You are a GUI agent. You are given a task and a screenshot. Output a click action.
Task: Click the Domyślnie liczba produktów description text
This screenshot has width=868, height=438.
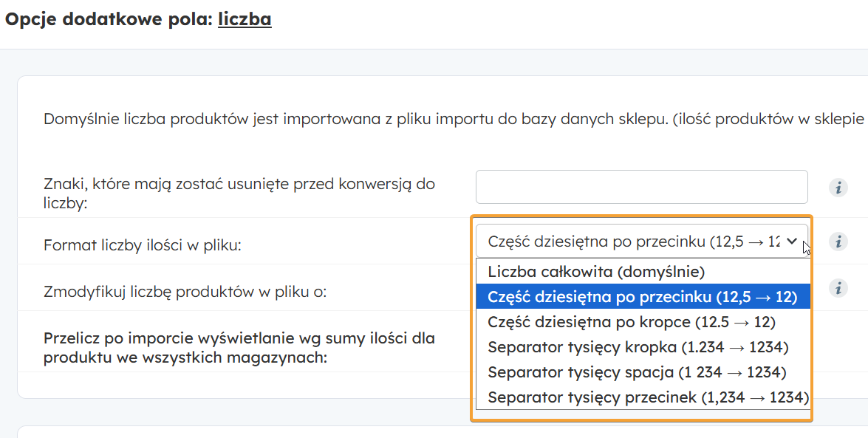454,119
